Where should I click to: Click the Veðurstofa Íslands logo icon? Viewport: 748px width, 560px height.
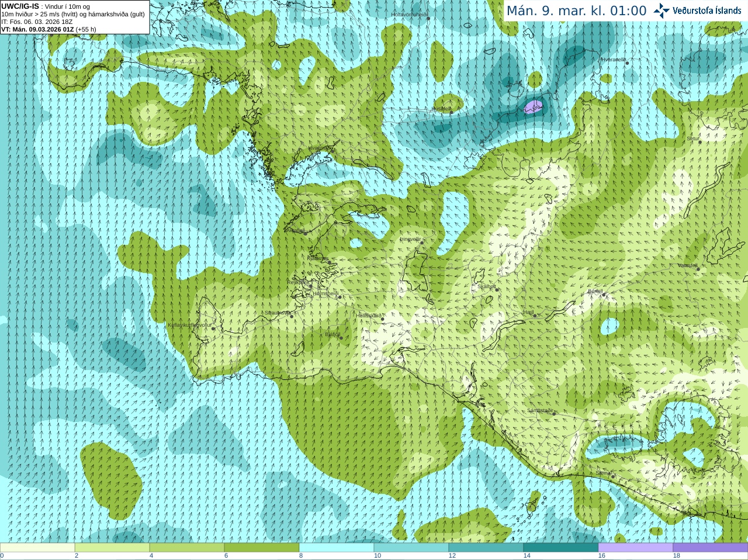point(662,11)
